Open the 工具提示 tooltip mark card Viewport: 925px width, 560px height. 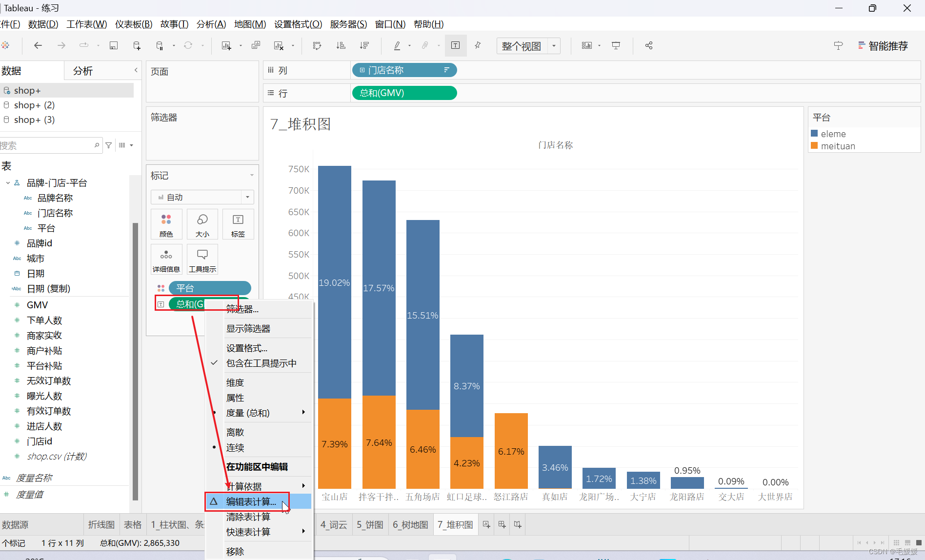202,260
